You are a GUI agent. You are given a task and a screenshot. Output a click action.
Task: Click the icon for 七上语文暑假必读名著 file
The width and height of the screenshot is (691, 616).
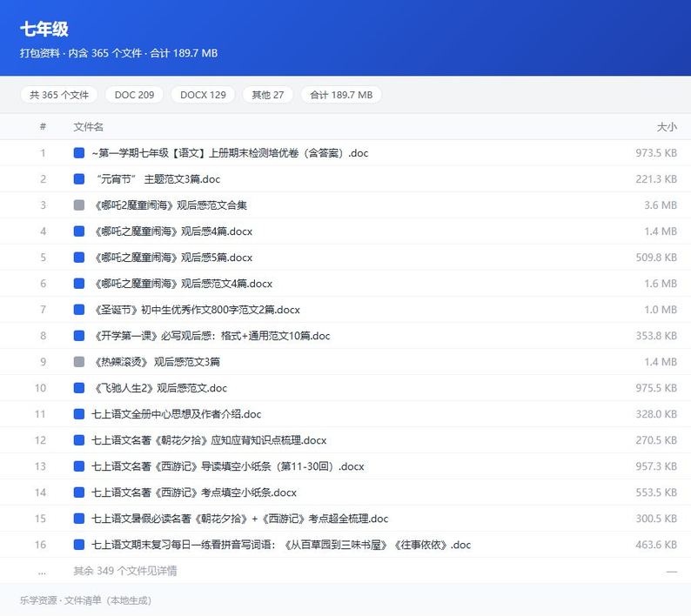pos(79,519)
